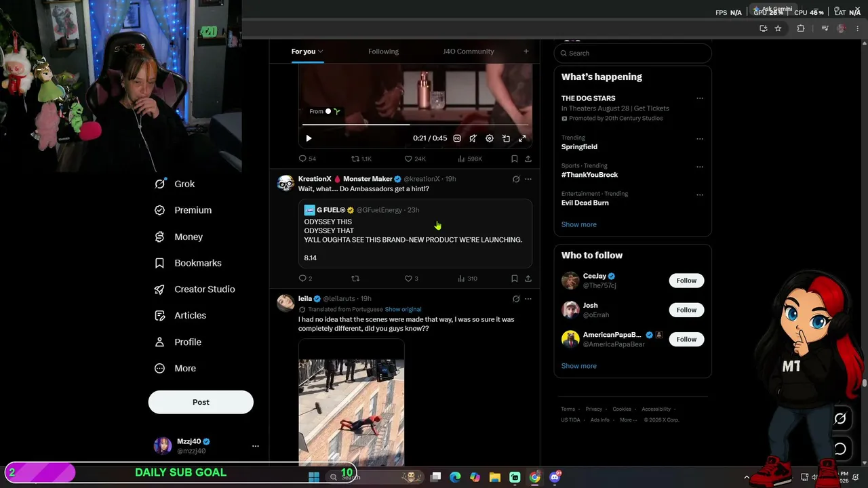Toggle picture-in-picture for the video
Image resolution: width=868 pixels, height=488 pixels.
(x=506, y=138)
